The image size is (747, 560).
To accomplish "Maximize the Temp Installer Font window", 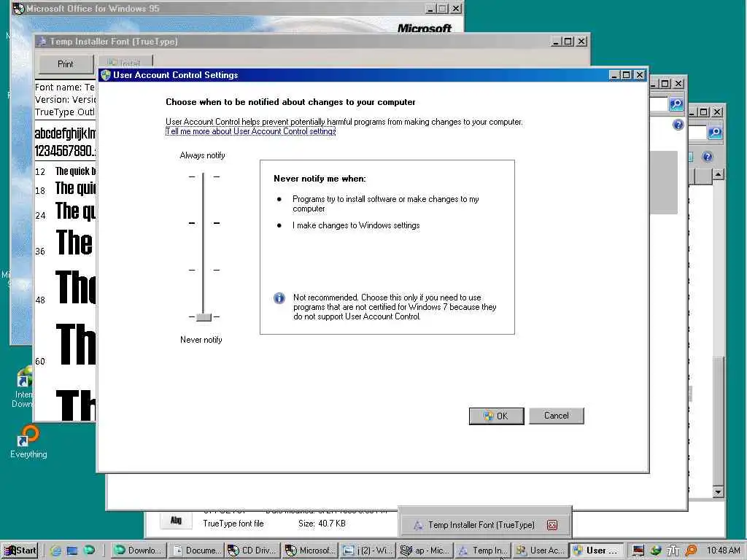I will [568, 42].
